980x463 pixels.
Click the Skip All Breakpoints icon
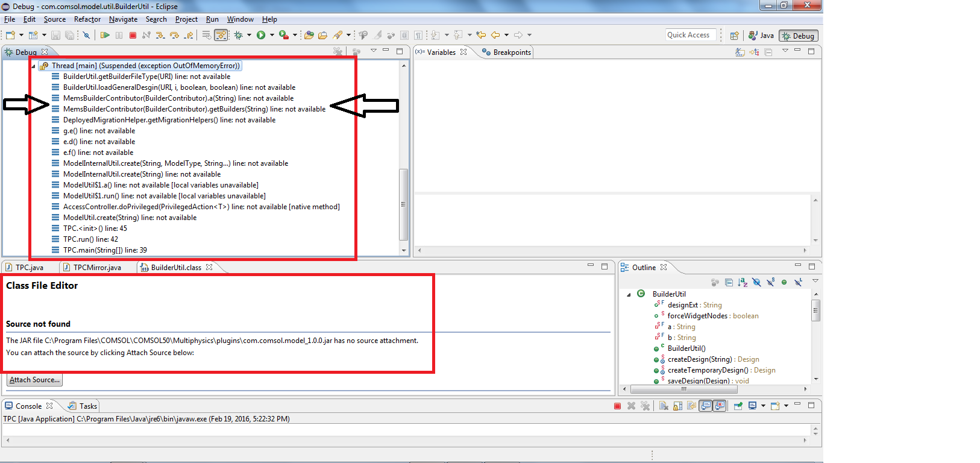pyautogui.click(x=86, y=36)
